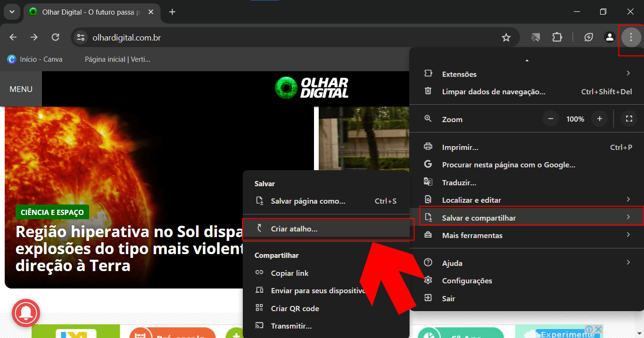Image resolution: width=644 pixels, height=338 pixels.
Task: Go forward to next page
Action: 34,37
